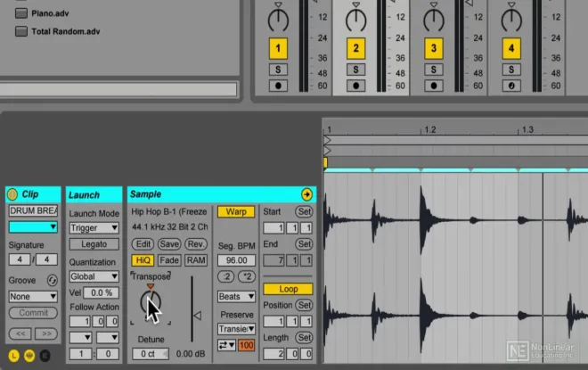Click the Seg. BPM 96.00 field

click(236, 260)
